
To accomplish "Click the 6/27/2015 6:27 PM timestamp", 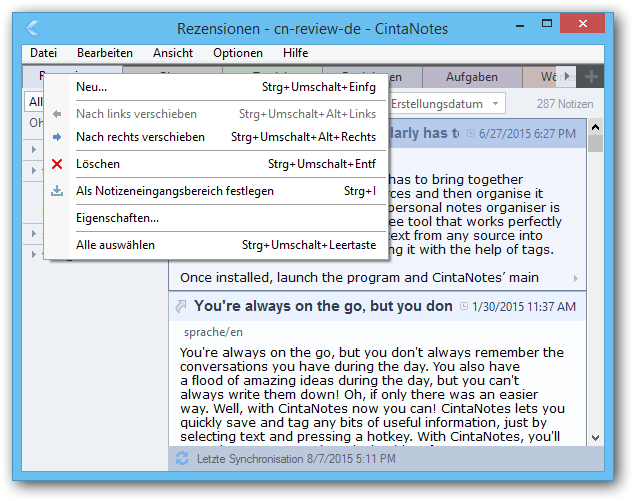I will coord(527,133).
